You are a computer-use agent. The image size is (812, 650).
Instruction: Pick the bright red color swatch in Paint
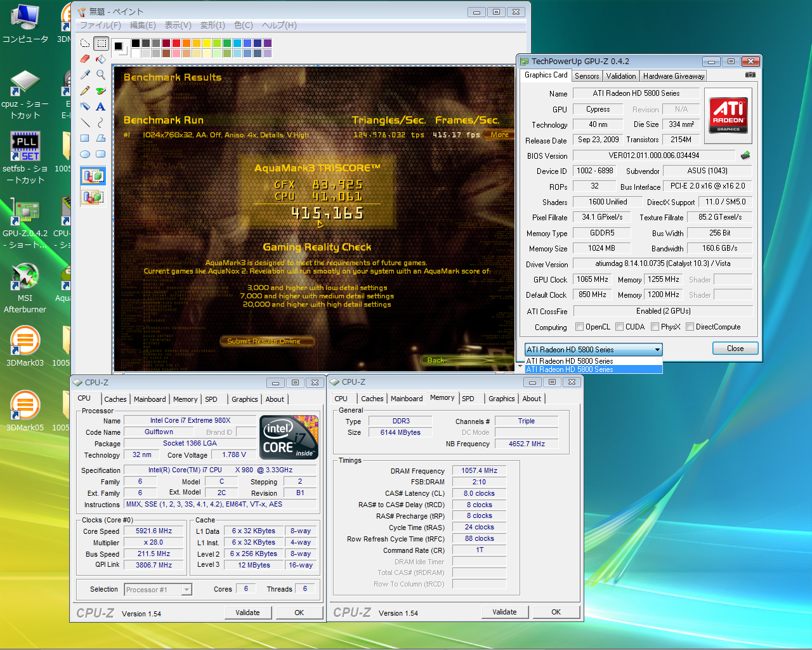tap(176, 43)
